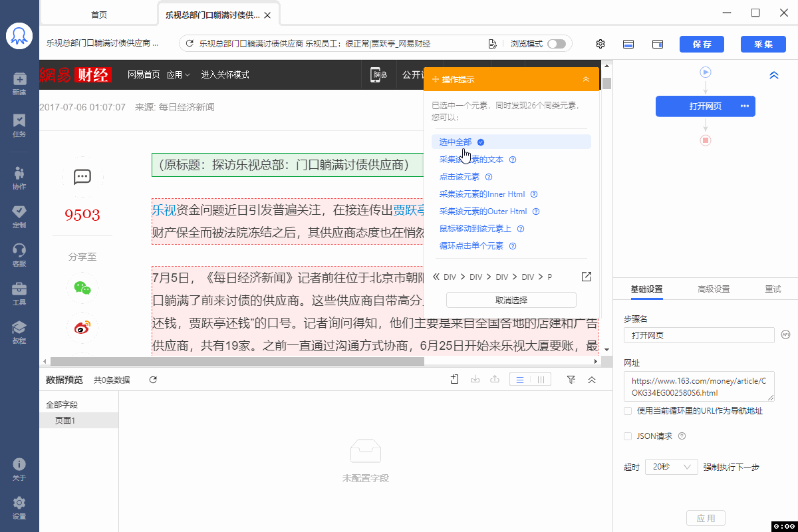Click the 采集 collect button
The width and height of the screenshot is (798, 532).
tap(763, 44)
